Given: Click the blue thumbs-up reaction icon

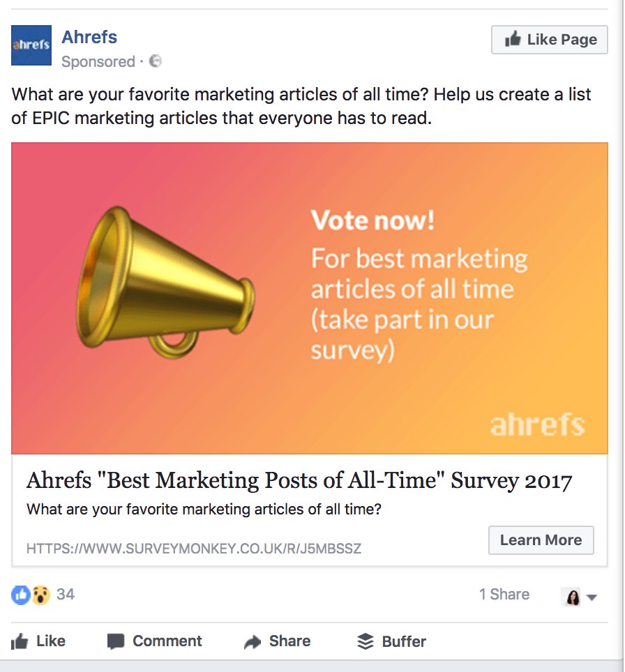Looking at the screenshot, I should point(21,594).
